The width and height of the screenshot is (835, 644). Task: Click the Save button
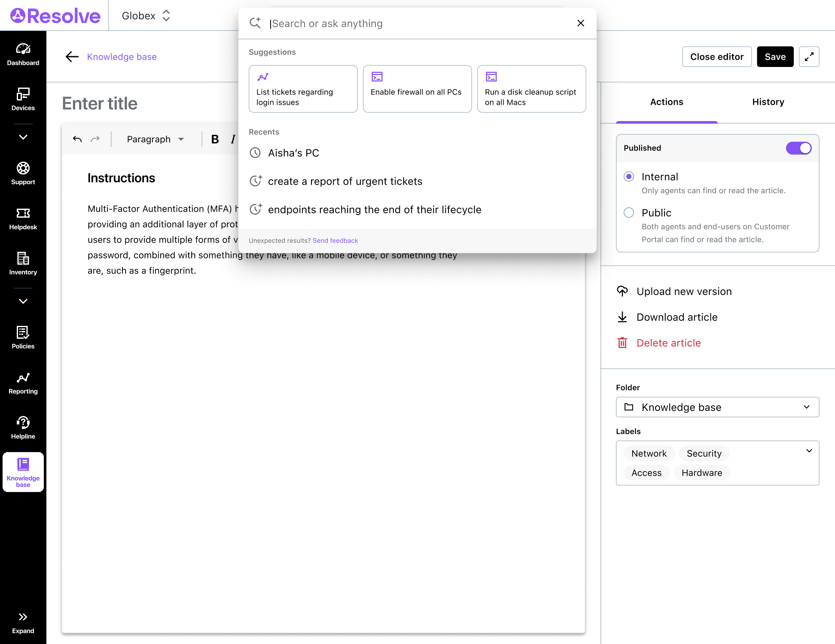point(775,57)
